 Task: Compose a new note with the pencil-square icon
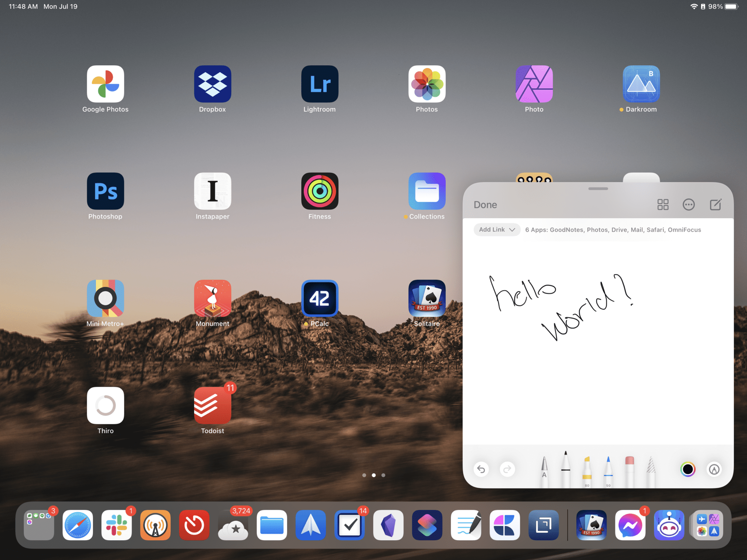click(715, 205)
